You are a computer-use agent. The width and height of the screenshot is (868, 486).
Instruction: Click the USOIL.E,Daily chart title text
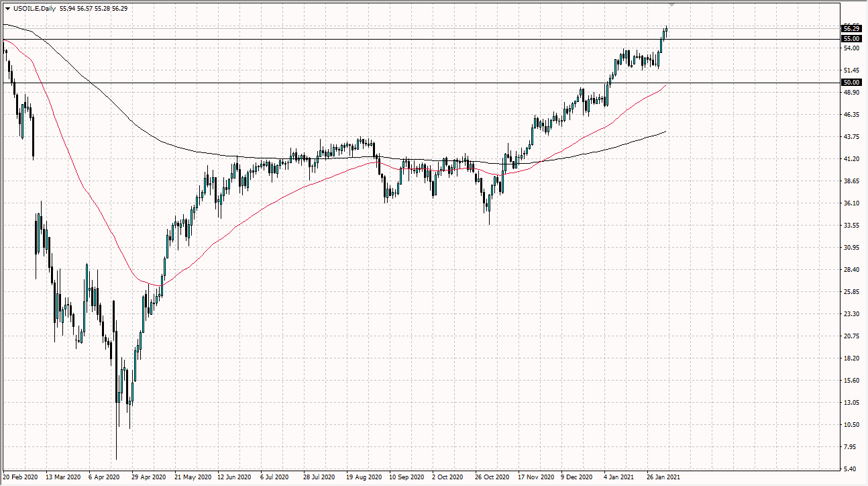point(33,9)
